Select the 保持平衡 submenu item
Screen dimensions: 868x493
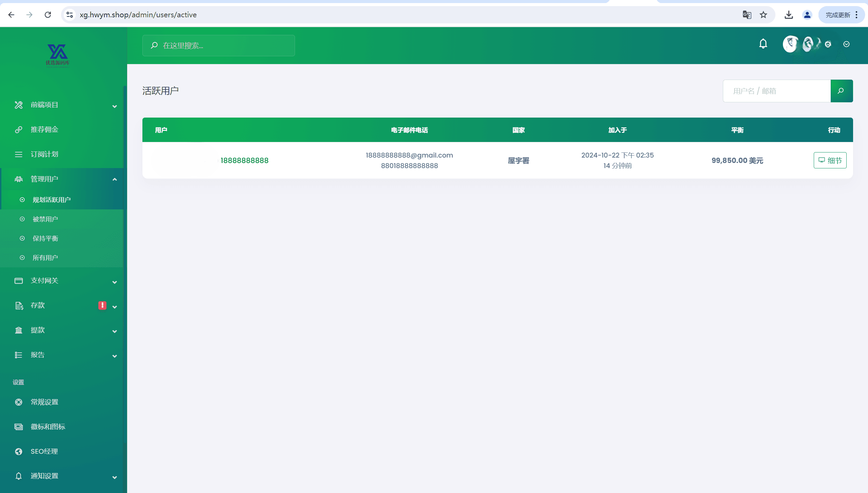pos(45,239)
